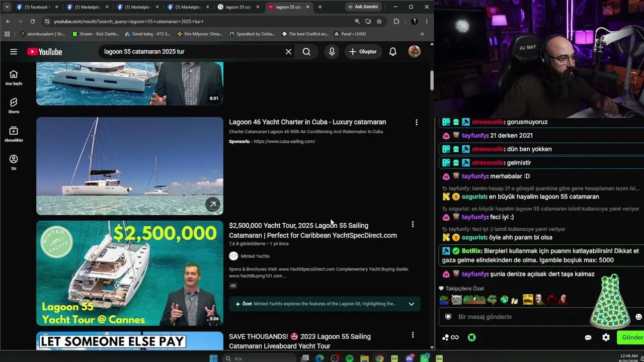644x362 pixels.
Task: Open Shorts in the YouTube sidebar
Action: (x=14, y=106)
